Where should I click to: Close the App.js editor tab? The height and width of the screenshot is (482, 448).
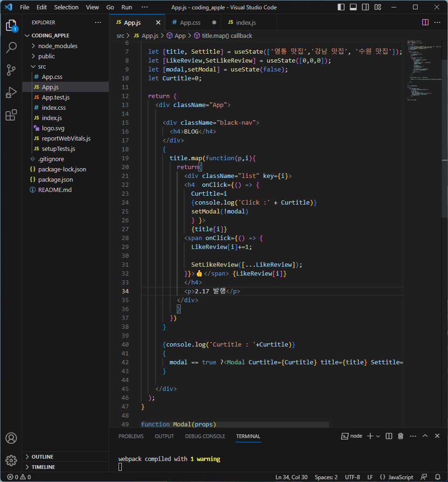pyautogui.click(x=158, y=22)
